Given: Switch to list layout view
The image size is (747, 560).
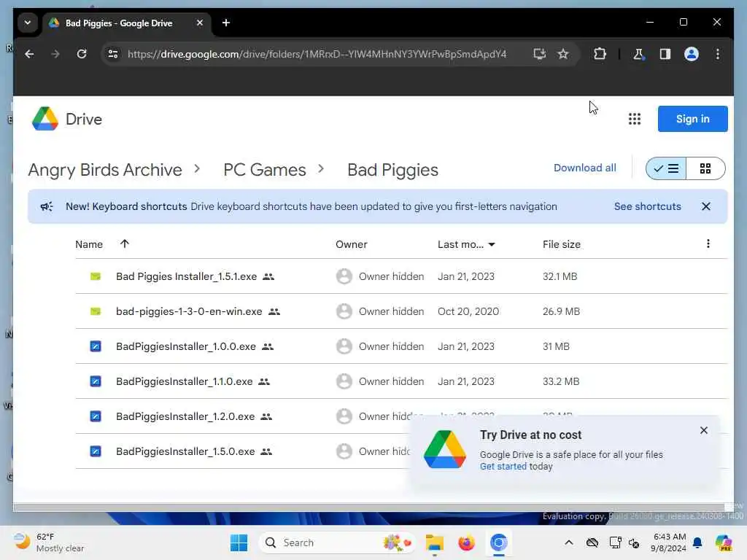Looking at the screenshot, I should tap(666, 168).
